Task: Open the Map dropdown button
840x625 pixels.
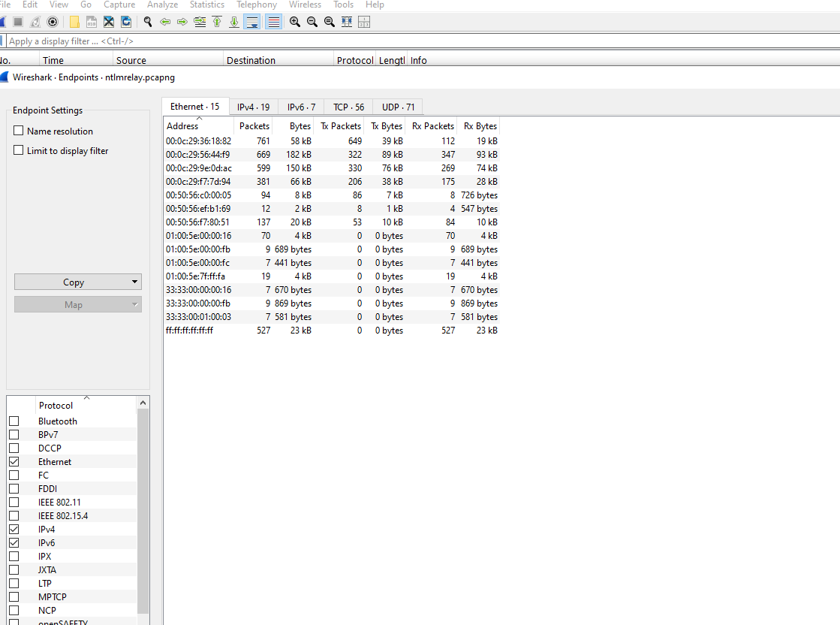Action: (77, 304)
